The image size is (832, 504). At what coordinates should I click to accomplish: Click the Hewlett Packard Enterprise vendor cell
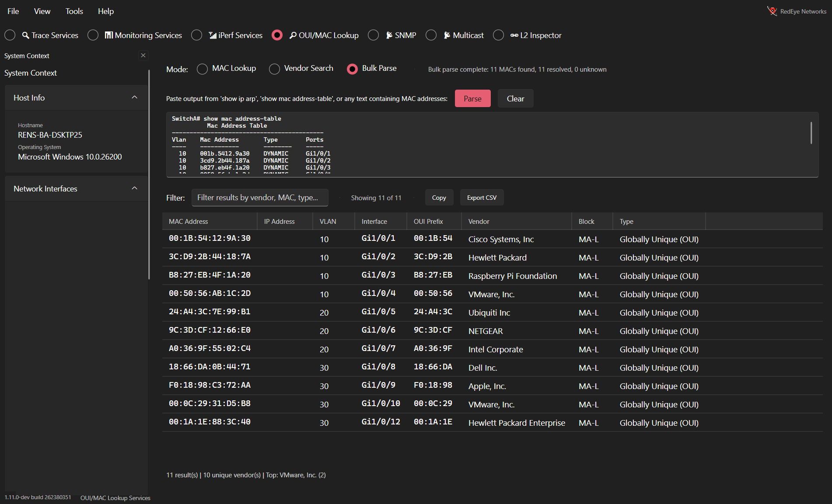[517, 423]
